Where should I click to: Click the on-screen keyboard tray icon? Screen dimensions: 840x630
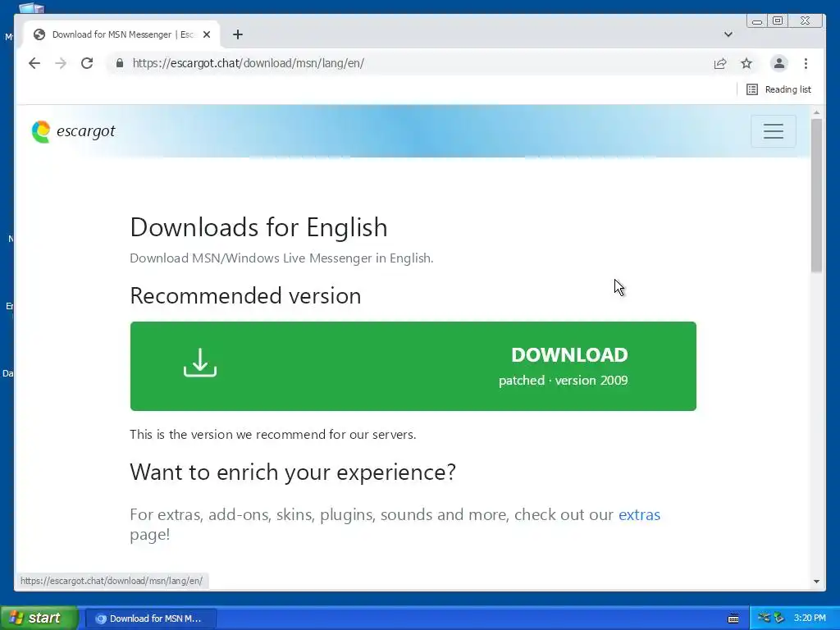coord(733,619)
